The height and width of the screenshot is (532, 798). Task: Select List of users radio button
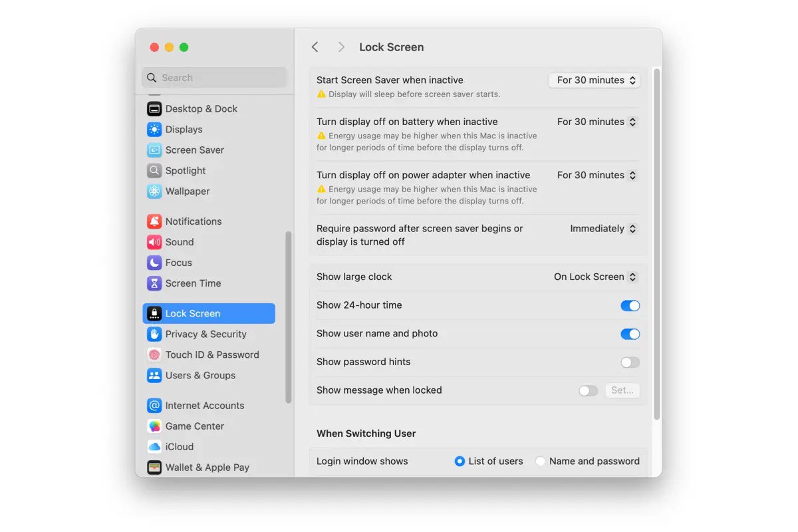point(460,462)
